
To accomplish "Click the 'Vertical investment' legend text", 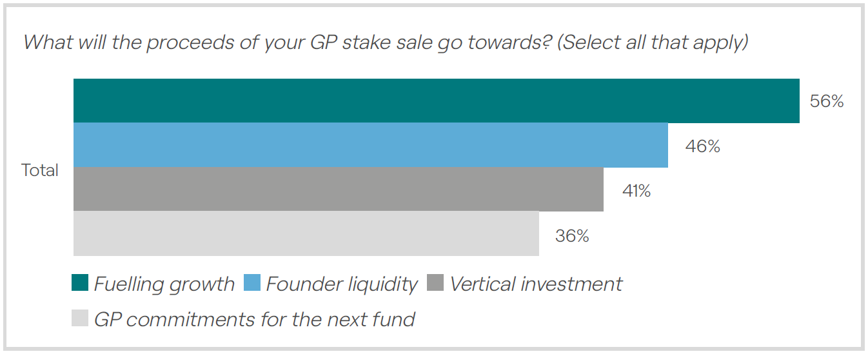I will (536, 284).
